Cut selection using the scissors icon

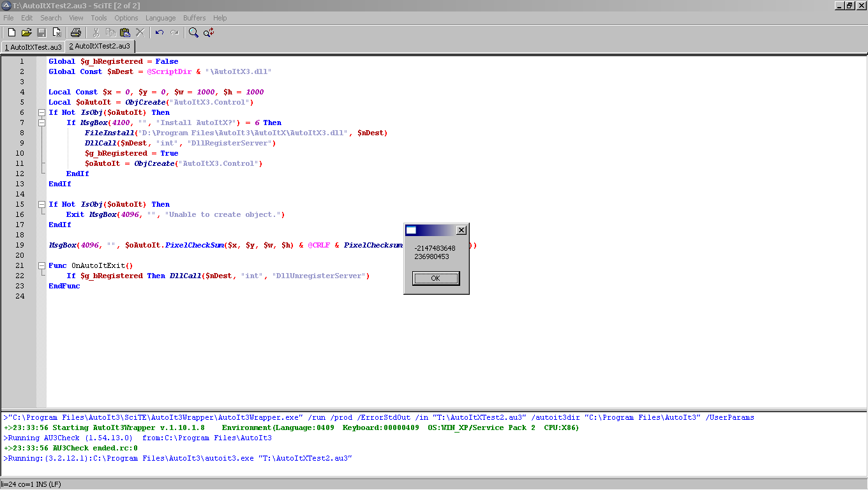pos(96,33)
